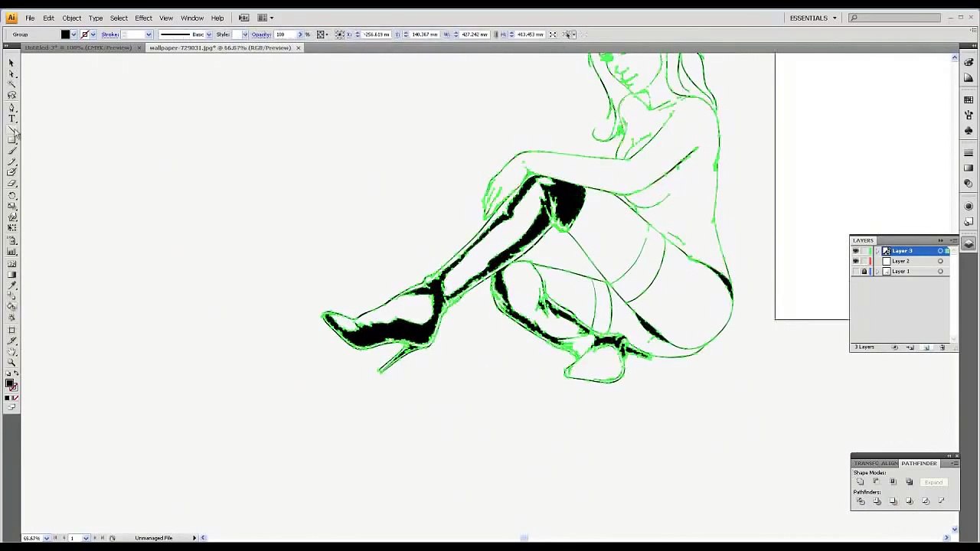980x551 pixels.
Task: Open the Swatches panel from right dock
Action: pyautogui.click(x=969, y=100)
